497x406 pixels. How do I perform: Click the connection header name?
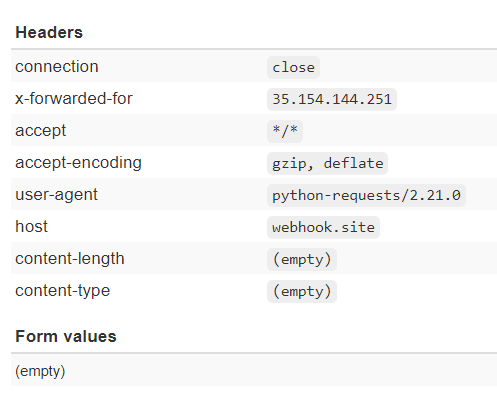coord(57,66)
